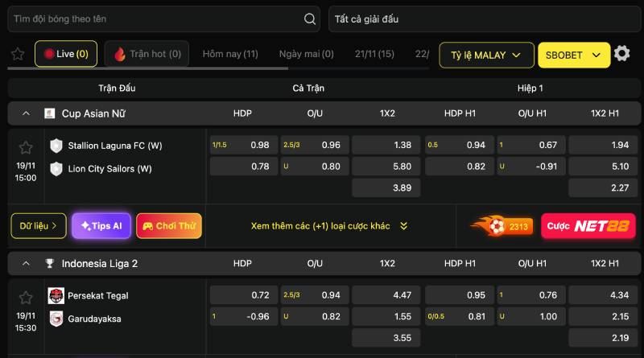Switch to the Trận hot tab
Image resolution: width=644 pixels, height=358 pixels.
tap(147, 54)
